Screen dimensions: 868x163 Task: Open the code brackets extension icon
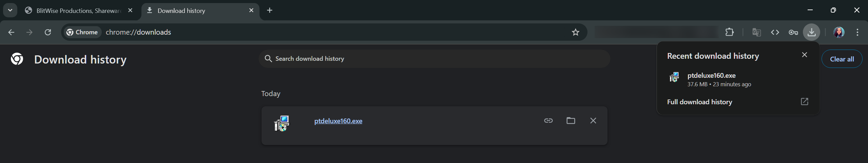pyautogui.click(x=775, y=32)
